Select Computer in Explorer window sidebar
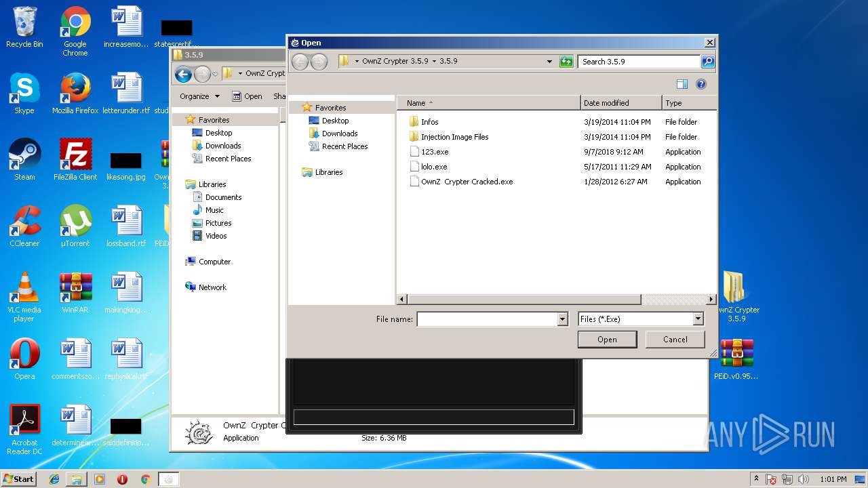 point(208,262)
